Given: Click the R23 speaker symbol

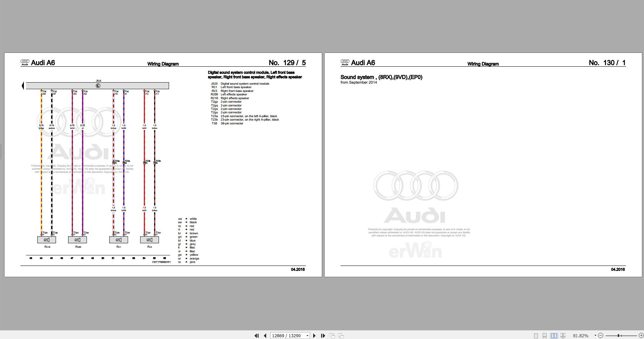Looking at the screenshot, I should [x=149, y=240].
